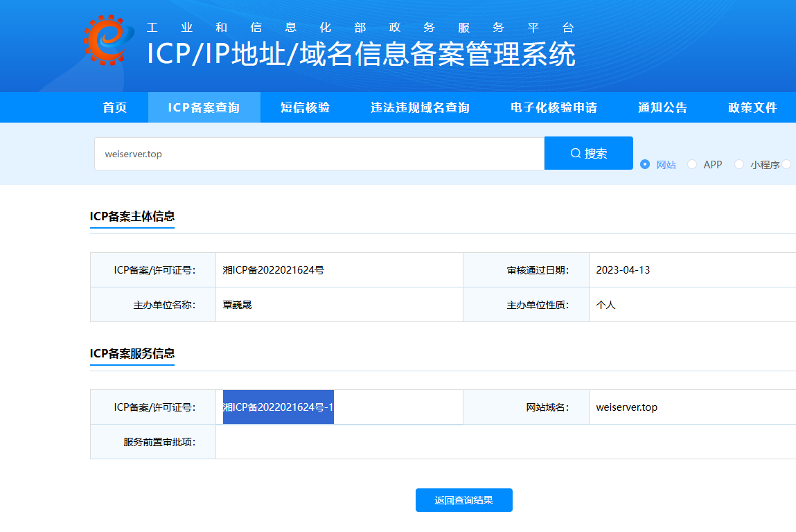Click the 主办单位名称 value 覃巍晟

coord(236,304)
